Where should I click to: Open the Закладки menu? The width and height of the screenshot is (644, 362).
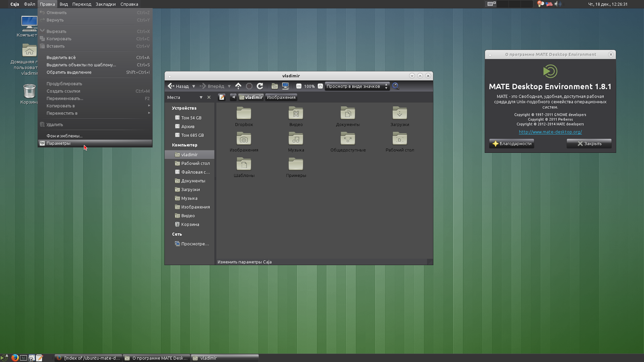(105, 4)
